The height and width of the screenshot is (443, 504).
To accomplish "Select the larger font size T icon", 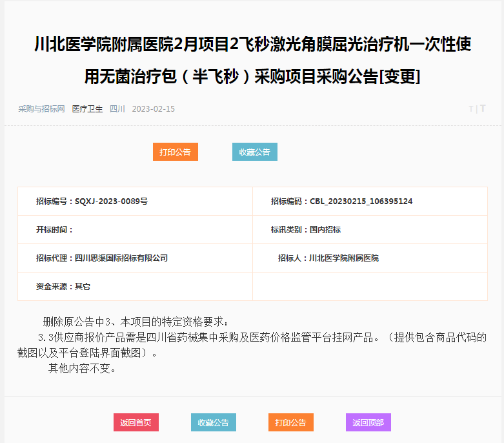I will coord(483,108).
